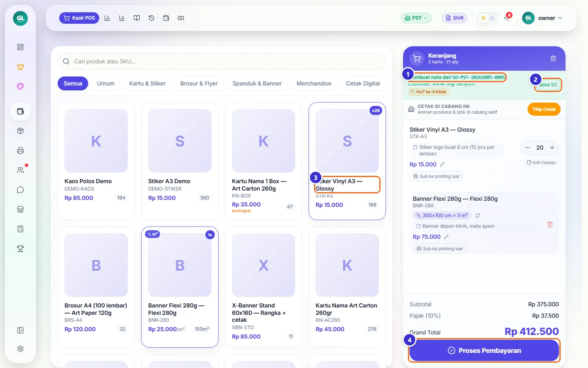
Task: Switch to light mode sun toggle
Action: [x=483, y=18]
